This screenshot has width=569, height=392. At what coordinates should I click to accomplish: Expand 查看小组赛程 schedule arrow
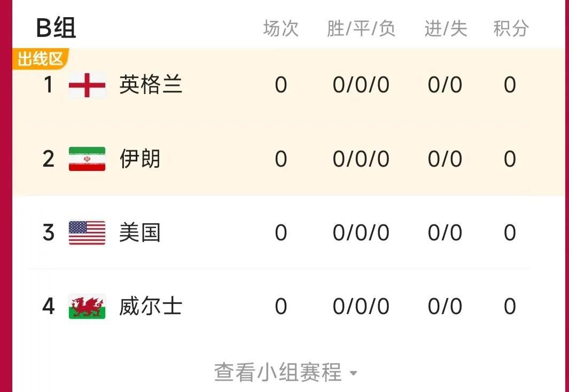[x=354, y=373]
